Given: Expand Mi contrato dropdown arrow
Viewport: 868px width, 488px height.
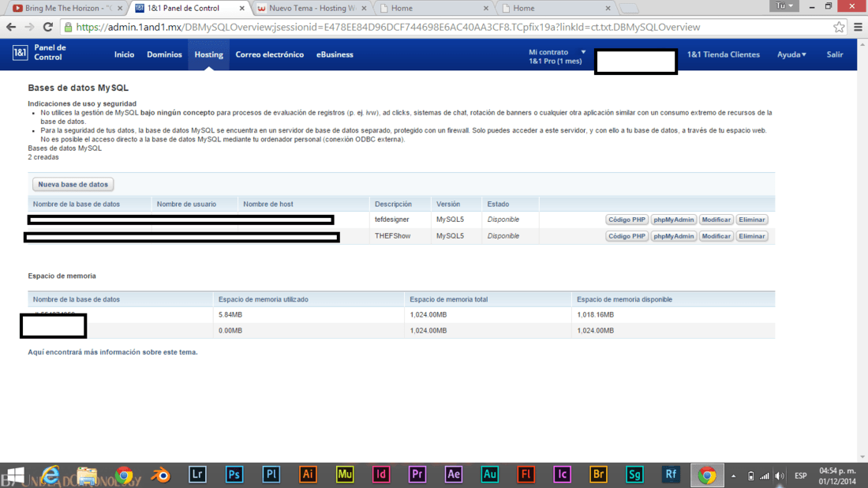Looking at the screenshot, I should pos(583,52).
